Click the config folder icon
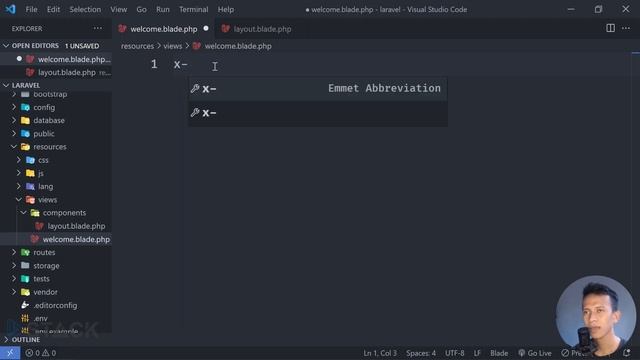This screenshot has height=360, width=640. click(25, 107)
